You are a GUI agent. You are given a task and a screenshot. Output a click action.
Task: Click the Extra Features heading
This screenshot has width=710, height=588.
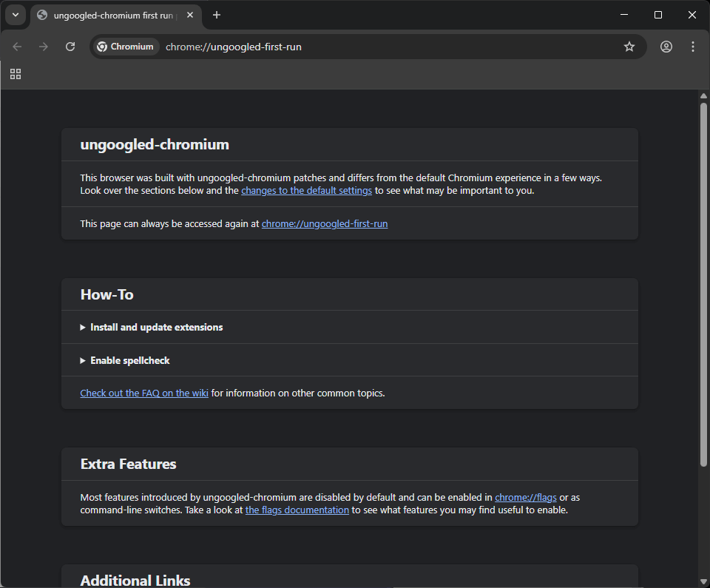128,464
